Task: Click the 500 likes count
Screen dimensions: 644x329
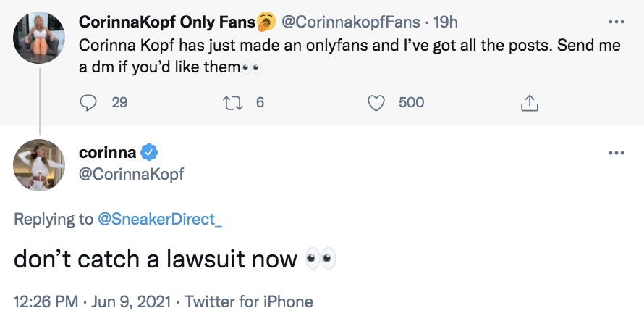Action: point(411,103)
